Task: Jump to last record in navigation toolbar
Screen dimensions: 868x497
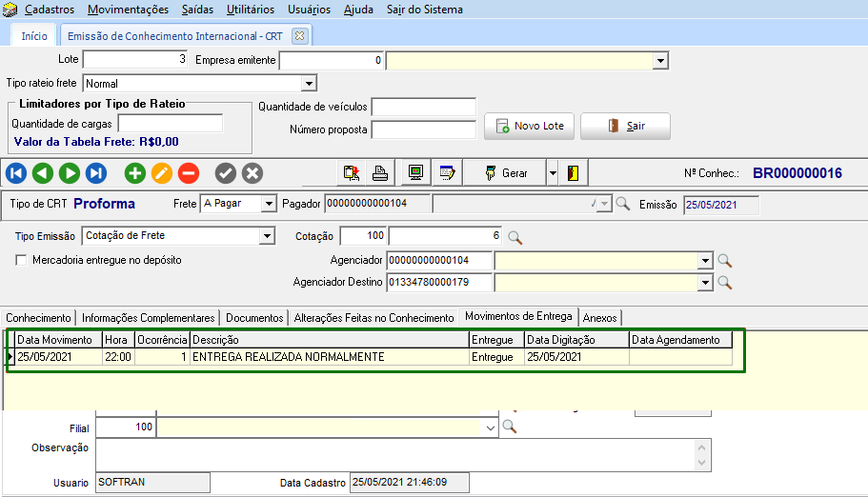Action: (96, 173)
